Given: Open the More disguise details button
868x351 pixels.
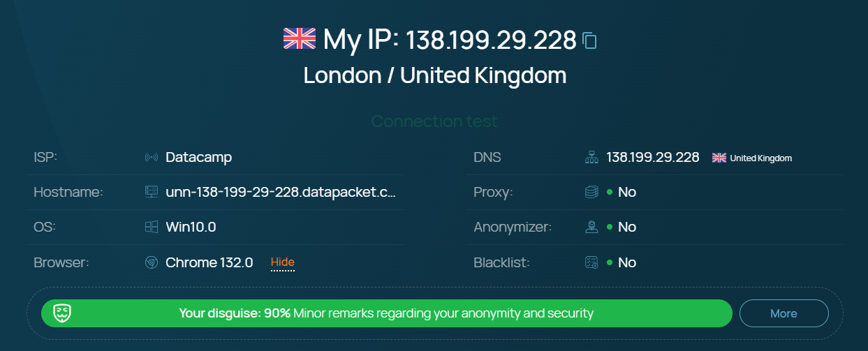Looking at the screenshot, I should pyautogui.click(x=784, y=313).
